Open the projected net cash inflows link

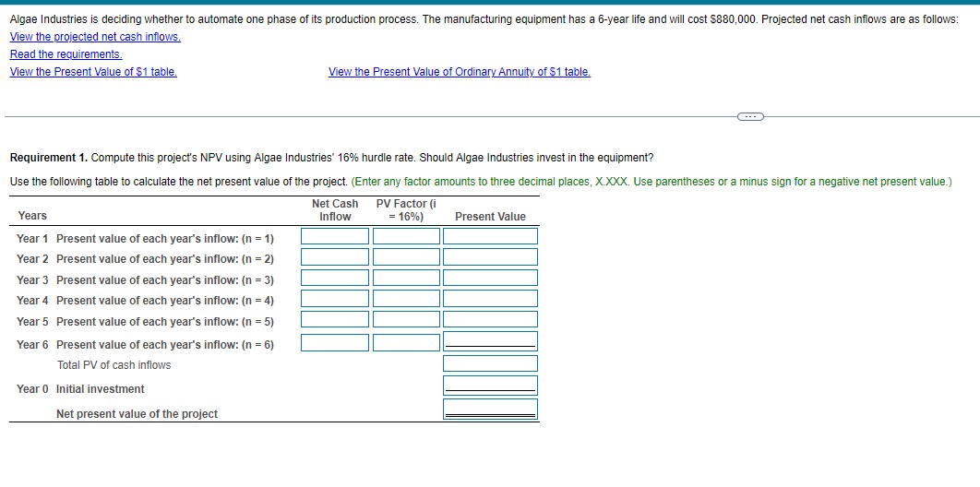[x=96, y=37]
